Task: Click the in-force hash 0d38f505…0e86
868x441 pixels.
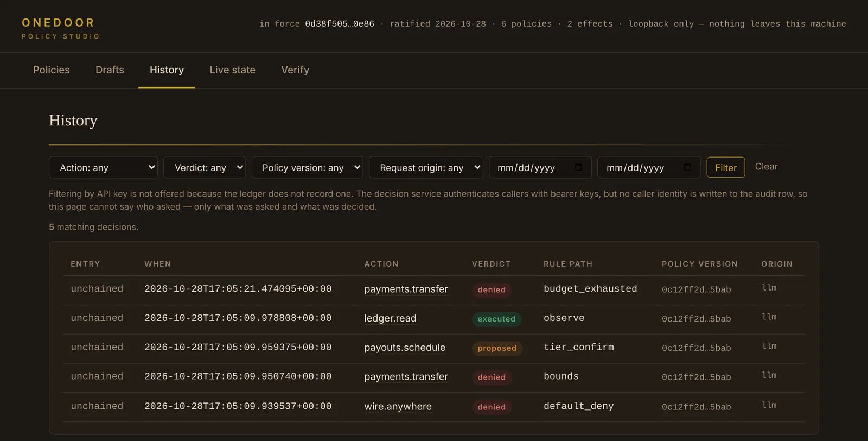Action: pyautogui.click(x=340, y=24)
